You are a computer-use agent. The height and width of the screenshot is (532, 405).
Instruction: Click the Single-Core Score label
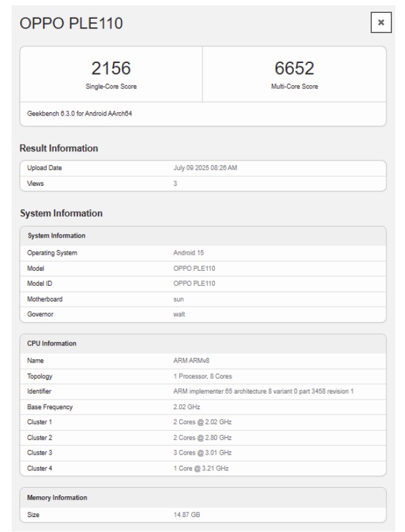pos(111,86)
